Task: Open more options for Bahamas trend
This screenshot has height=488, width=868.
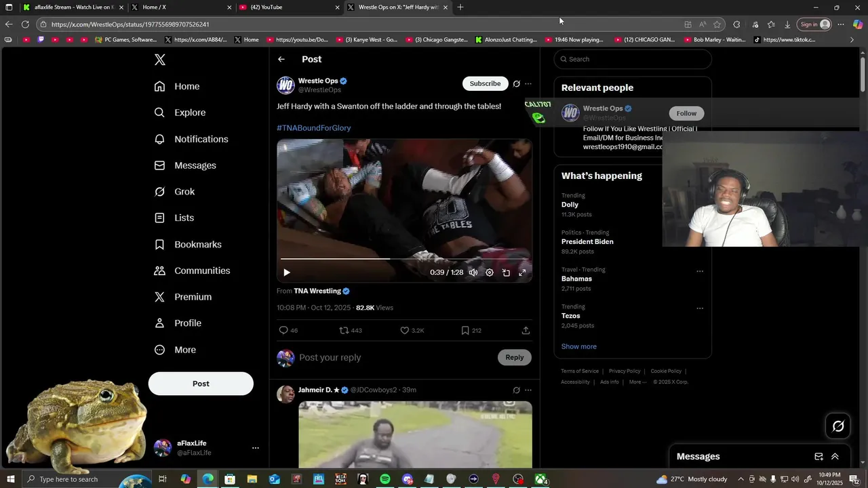Action: click(700, 271)
